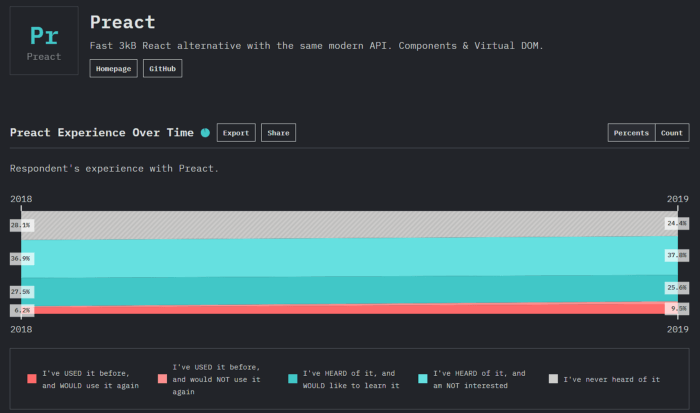700x413 pixels.
Task: Click the grey hatched 'never heard' chart band
Action: pos(349,225)
